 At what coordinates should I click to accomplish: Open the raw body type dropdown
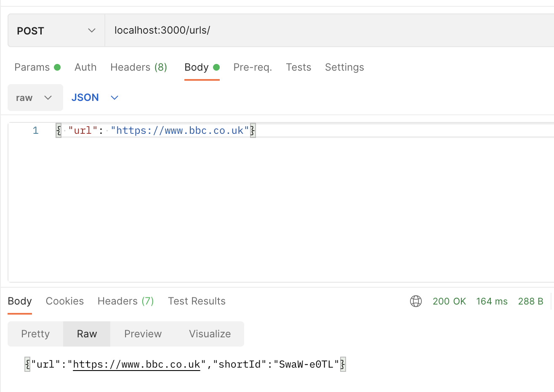35,97
